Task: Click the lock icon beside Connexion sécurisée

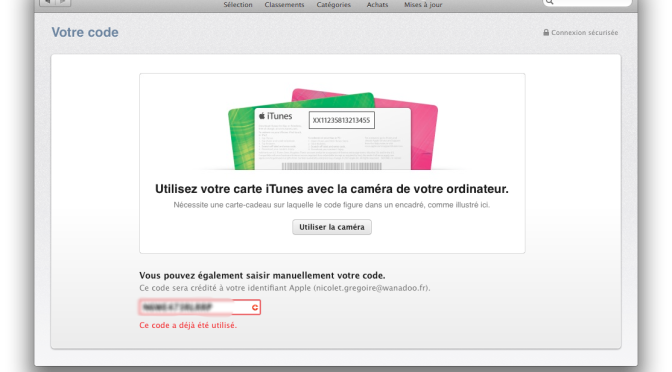Action: click(x=546, y=32)
